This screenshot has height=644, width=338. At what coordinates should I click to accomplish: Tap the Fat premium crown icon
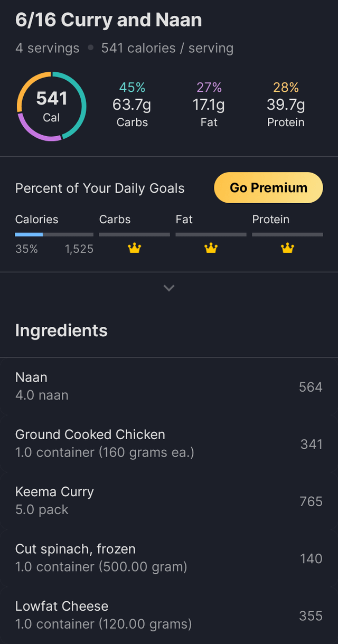pos(211,248)
